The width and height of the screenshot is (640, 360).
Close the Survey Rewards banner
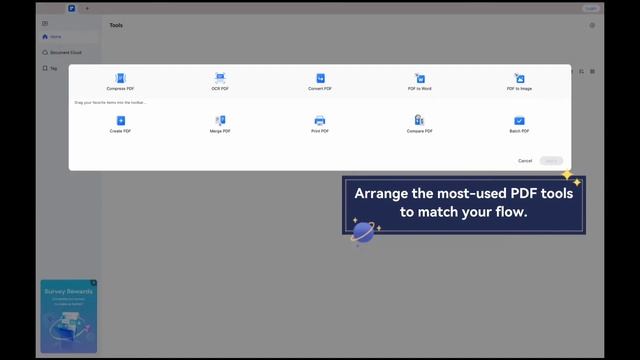(x=94, y=282)
